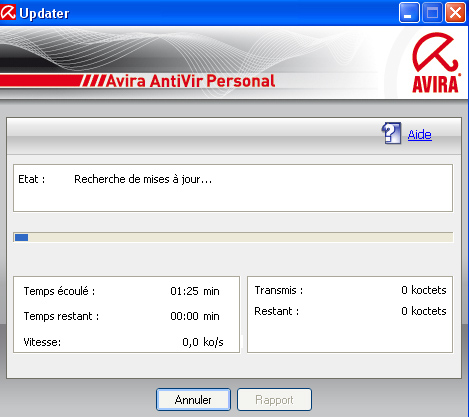Click the Restant value 0 koctets

pyautogui.click(x=424, y=311)
